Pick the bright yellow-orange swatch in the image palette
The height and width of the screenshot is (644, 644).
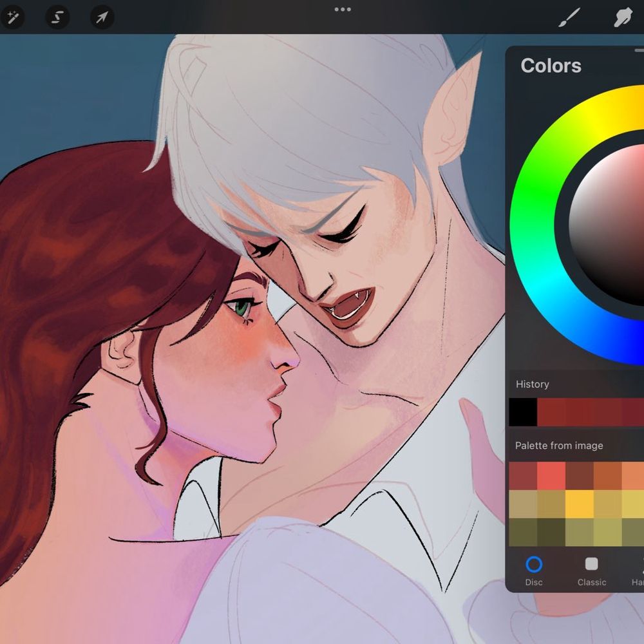click(579, 504)
